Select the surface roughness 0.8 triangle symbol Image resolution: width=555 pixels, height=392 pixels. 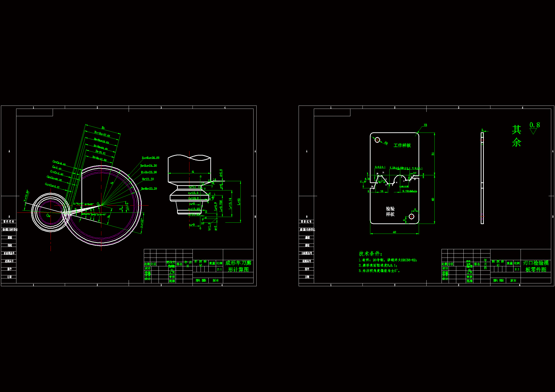[x=533, y=131]
